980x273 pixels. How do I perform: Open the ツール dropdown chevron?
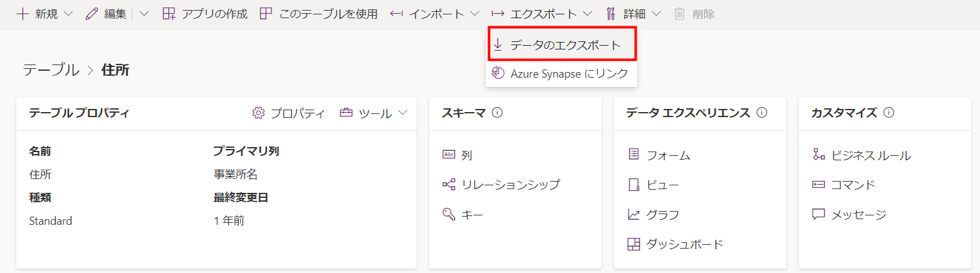tap(402, 113)
